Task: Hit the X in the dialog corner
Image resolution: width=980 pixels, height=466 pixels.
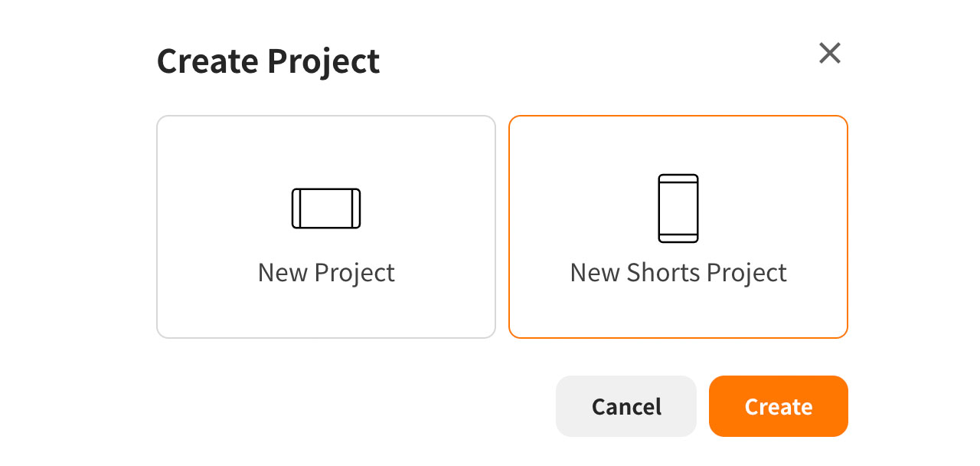Action: [x=830, y=54]
